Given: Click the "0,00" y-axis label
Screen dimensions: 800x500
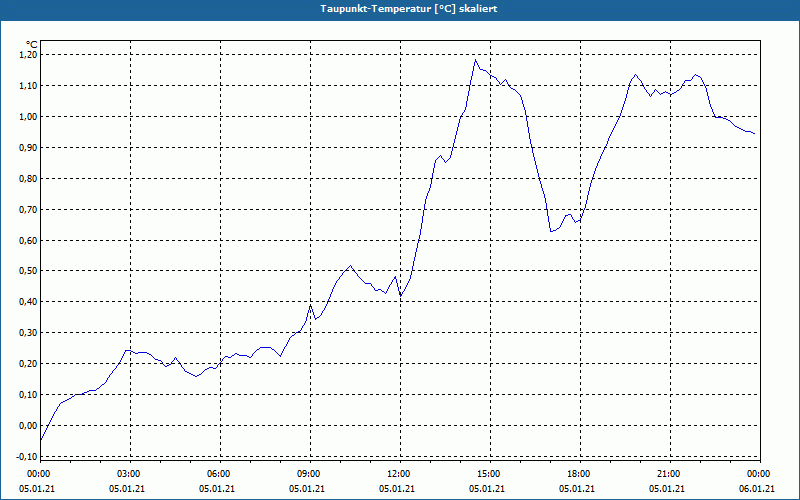Looking at the screenshot, I should pyautogui.click(x=30, y=426).
